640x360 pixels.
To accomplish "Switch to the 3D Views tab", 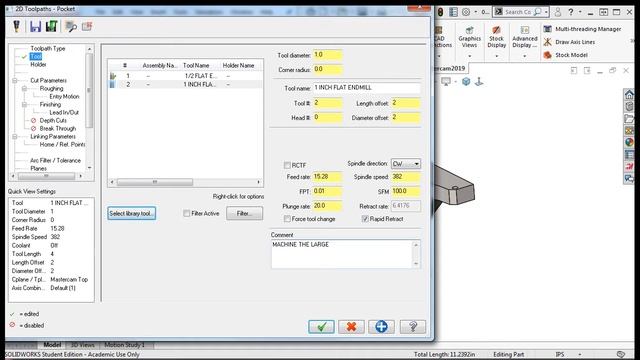I will (82, 345).
